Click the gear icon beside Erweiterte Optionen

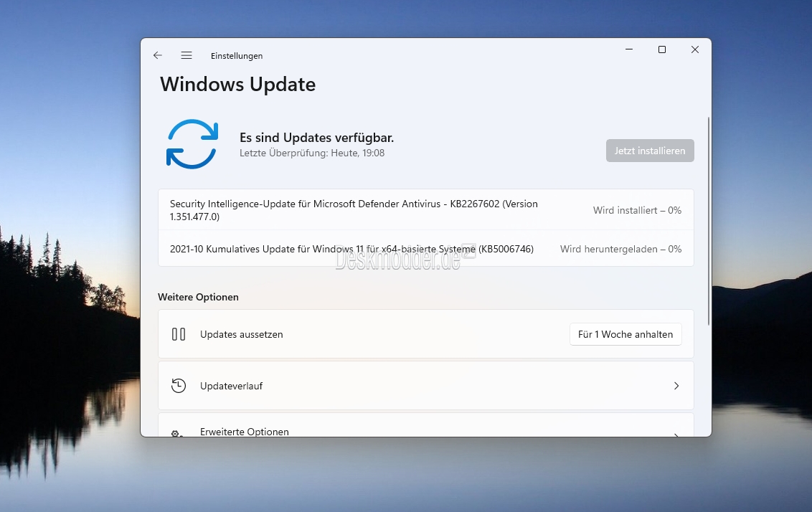click(x=177, y=433)
